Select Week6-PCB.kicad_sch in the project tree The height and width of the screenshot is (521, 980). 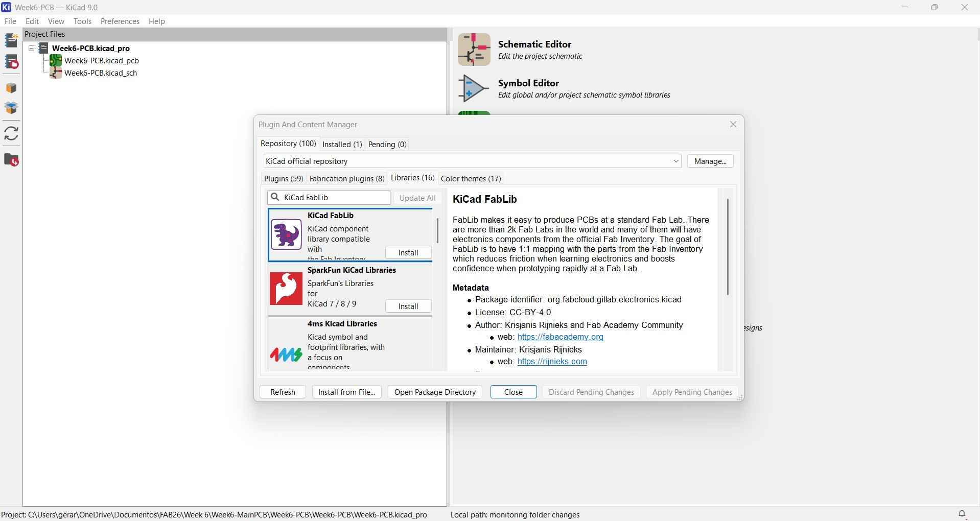point(101,73)
